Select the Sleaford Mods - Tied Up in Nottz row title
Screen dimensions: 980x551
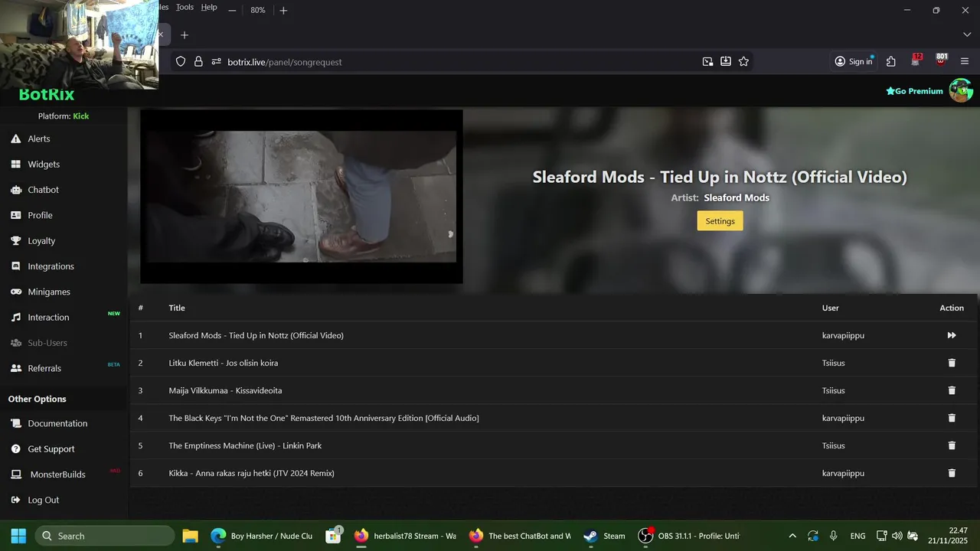256,335
